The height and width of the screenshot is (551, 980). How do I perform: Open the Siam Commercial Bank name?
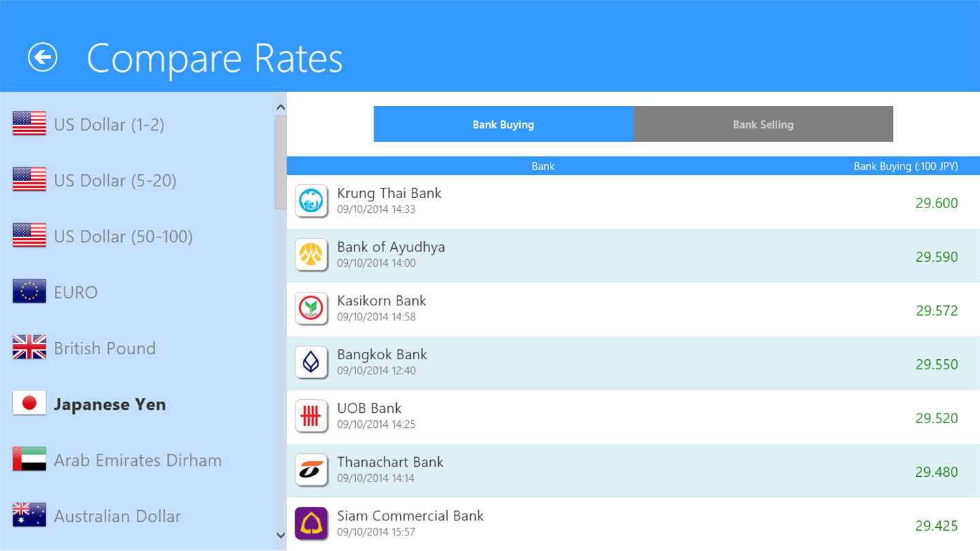(410, 516)
